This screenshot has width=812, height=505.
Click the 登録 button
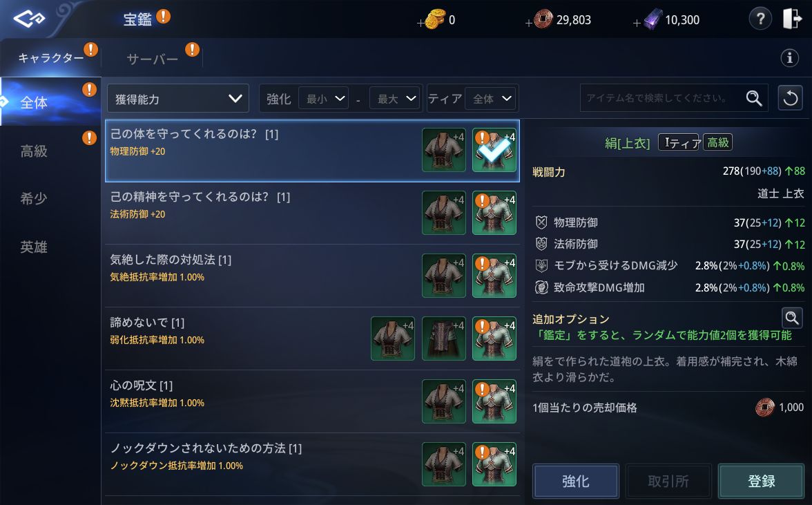761,482
